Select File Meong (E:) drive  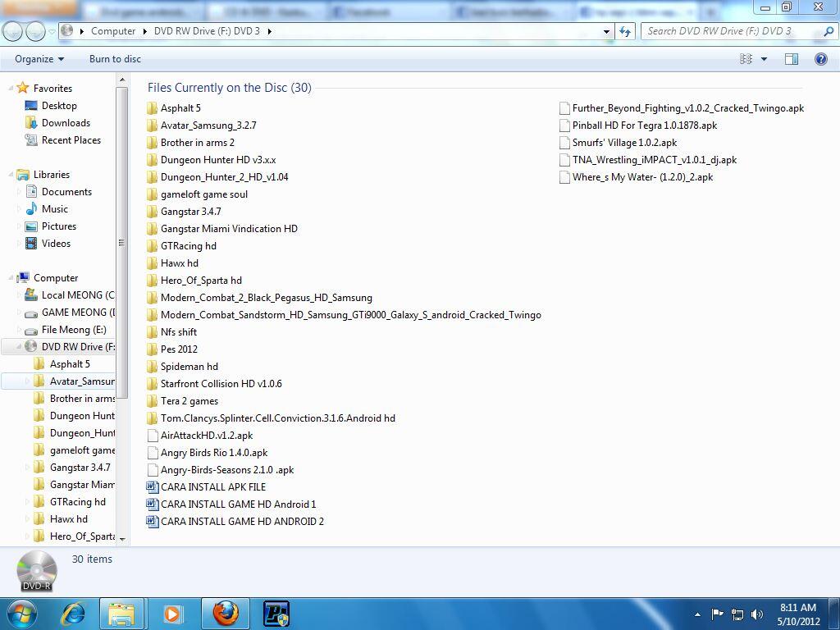pyautogui.click(x=66, y=330)
